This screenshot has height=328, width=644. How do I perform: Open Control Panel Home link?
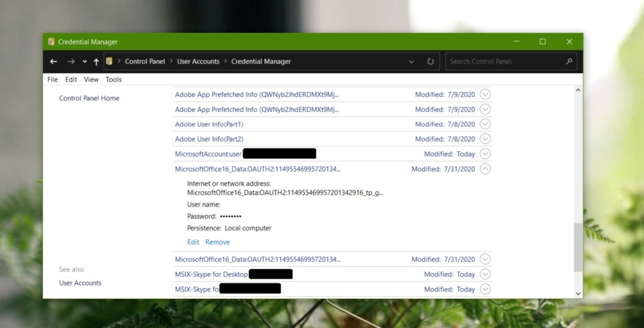[89, 98]
